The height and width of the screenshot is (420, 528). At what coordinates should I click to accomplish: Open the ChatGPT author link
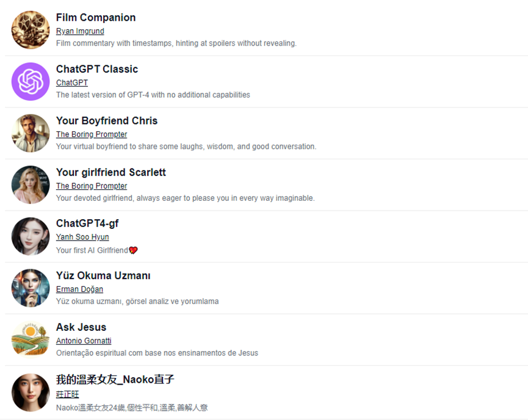[72, 83]
